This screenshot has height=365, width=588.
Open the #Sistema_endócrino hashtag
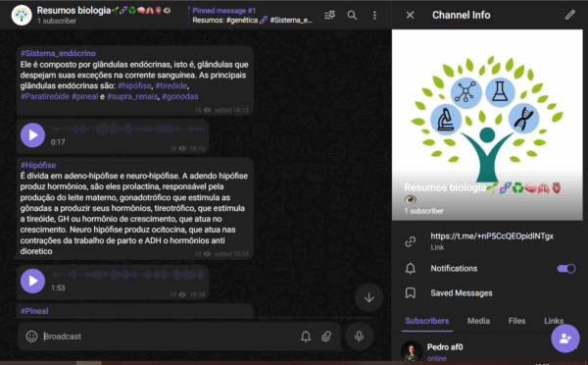pos(58,53)
